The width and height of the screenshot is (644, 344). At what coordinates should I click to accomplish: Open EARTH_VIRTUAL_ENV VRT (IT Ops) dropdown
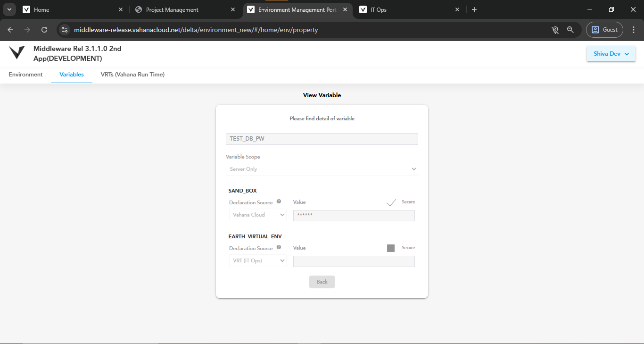pos(258,260)
